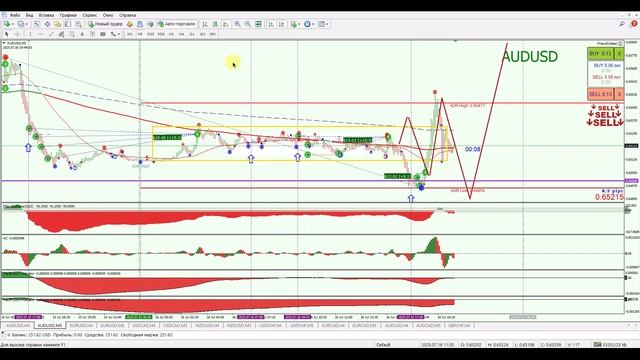
Task: Open the Сервис menu
Action: pyautogui.click(x=90, y=15)
